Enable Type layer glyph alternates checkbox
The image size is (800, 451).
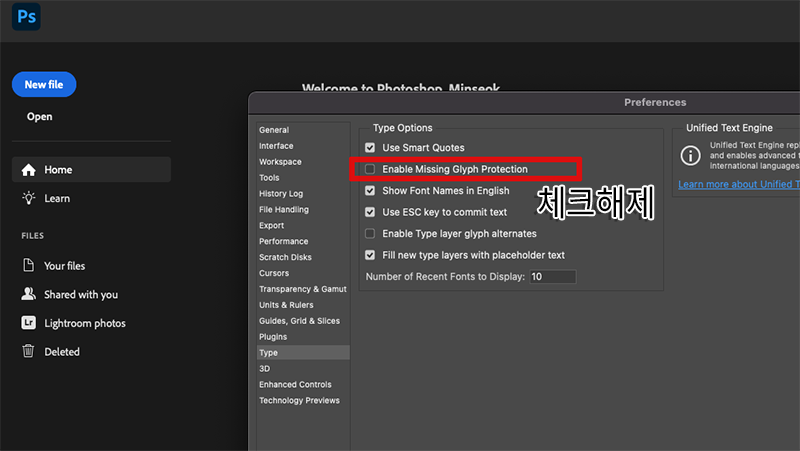click(x=370, y=233)
